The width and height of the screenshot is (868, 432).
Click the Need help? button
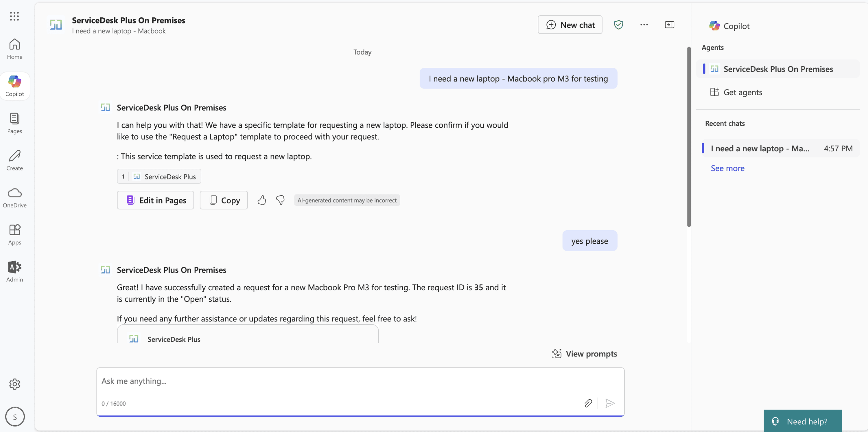[x=803, y=421]
